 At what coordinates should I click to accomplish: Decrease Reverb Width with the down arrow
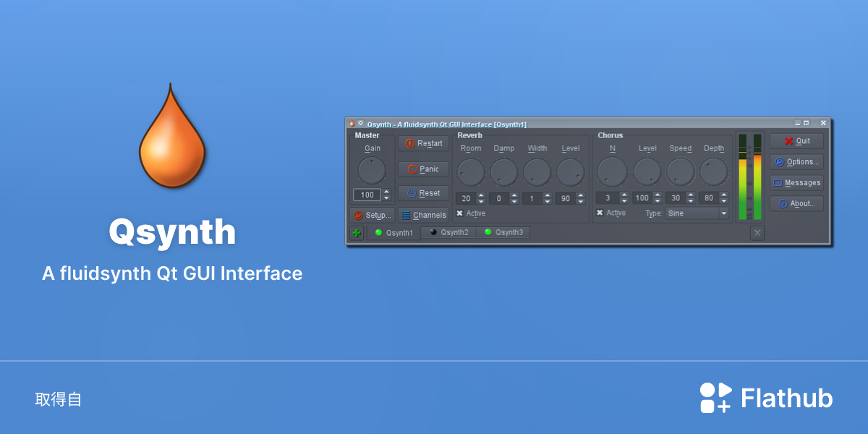click(548, 201)
